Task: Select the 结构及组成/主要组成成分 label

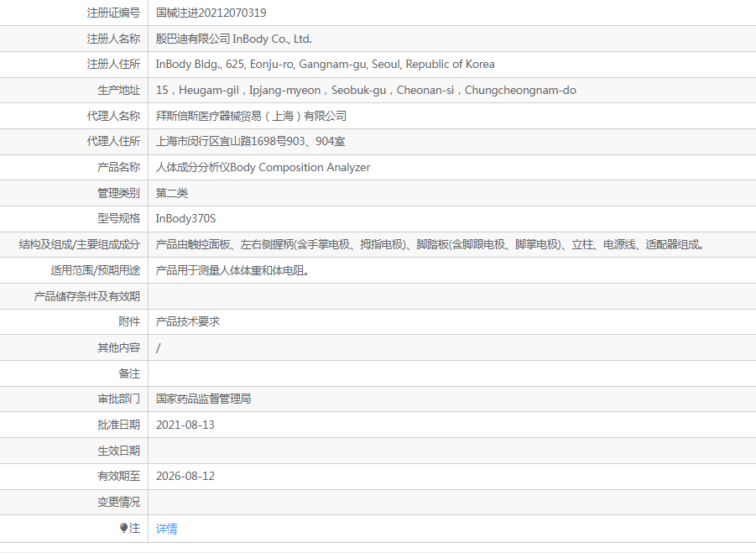Action: (x=80, y=244)
